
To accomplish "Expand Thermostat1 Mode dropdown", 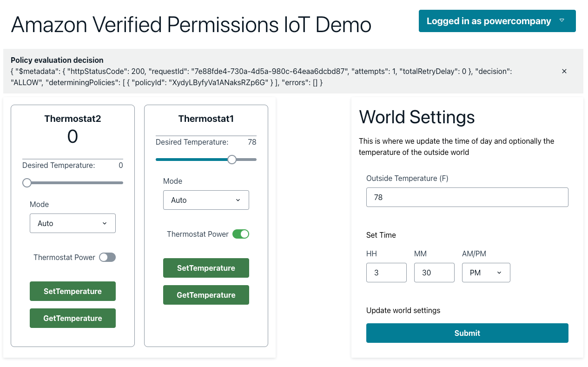I will [206, 200].
